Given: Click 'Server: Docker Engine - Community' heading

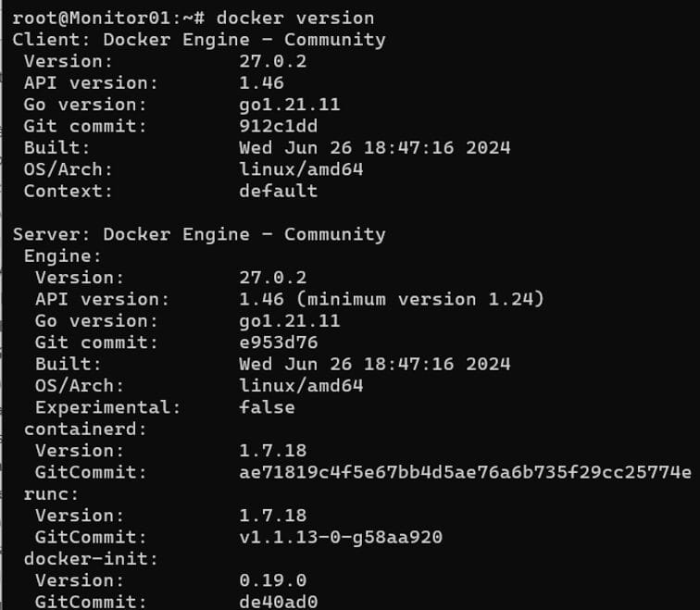Looking at the screenshot, I should [199, 234].
